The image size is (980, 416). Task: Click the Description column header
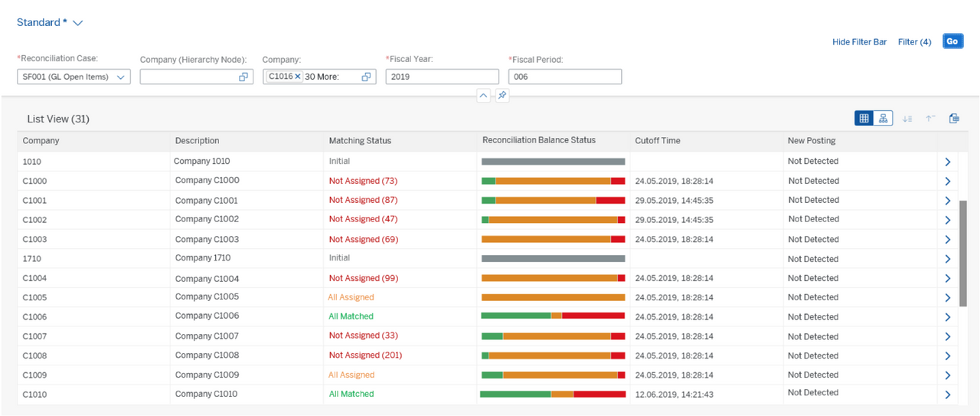(x=197, y=141)
